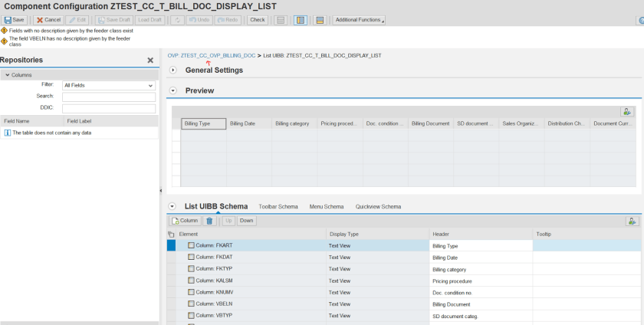The image size is (644, 325).
Task: Select the row selector for Column: FKART
Action: tap(171, 245)
